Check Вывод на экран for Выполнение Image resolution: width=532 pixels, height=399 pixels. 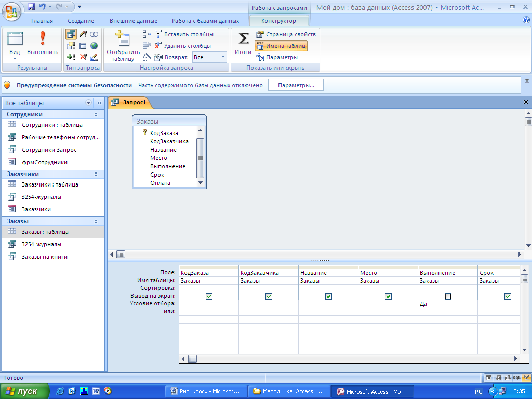click(448, 296)
